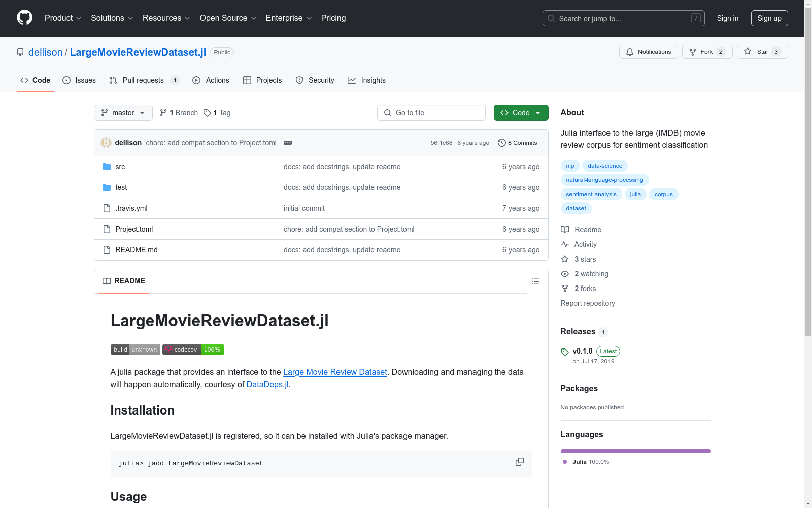Click the v0.1.0 release tag icon
Image resolution: width=812 pixels, height=508 pixels.
pos(565,352)
